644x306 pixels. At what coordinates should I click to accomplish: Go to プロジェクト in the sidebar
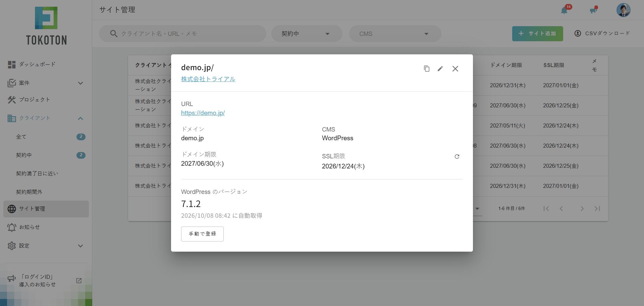tap(46, 100)
